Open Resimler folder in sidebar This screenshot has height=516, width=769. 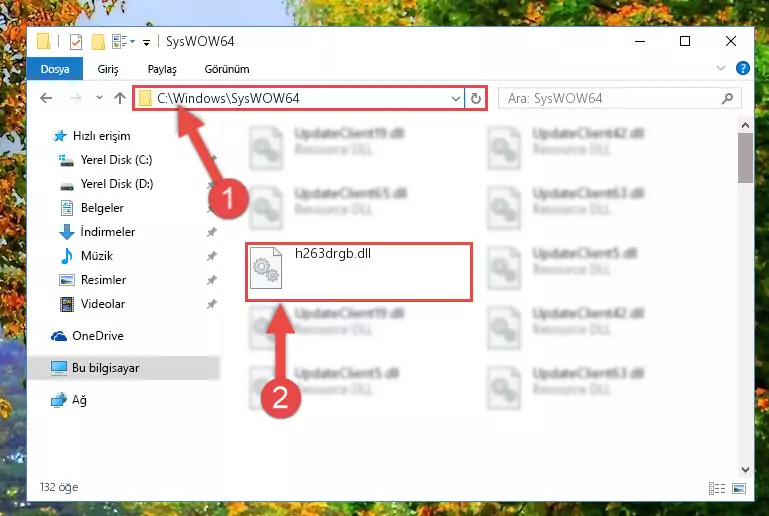(x=92, y=280)
